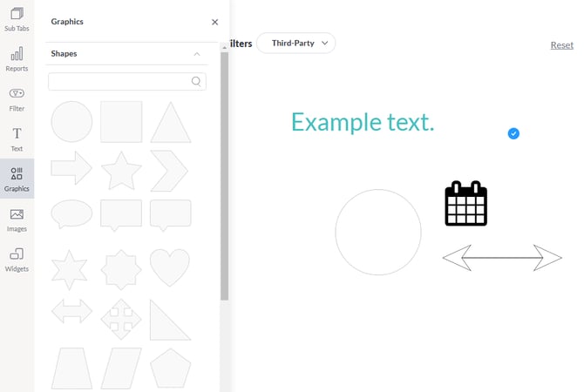The image size is (584, 392).
Task: Open the Images sidebar tab
Action: pyautogui.click(x=17, y=220)
